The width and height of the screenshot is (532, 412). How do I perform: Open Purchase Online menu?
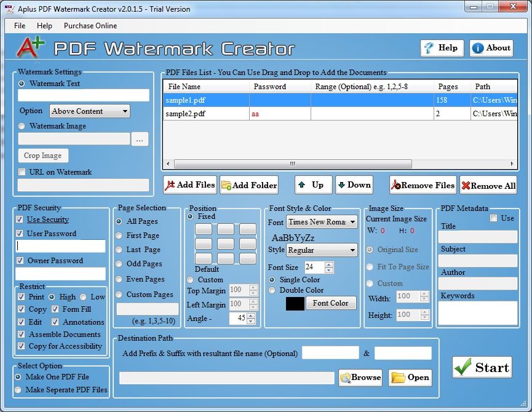tap(90, 26)
